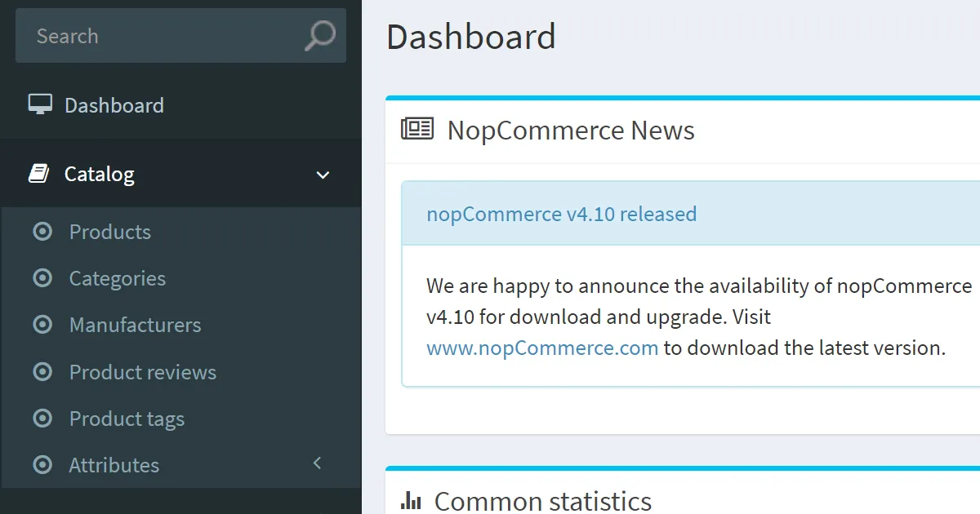Image resolution: width=980 pixels, height=514 pixels.
Task: Visit the www.nopCommerce.com link
Action: [x=541, y=348]
